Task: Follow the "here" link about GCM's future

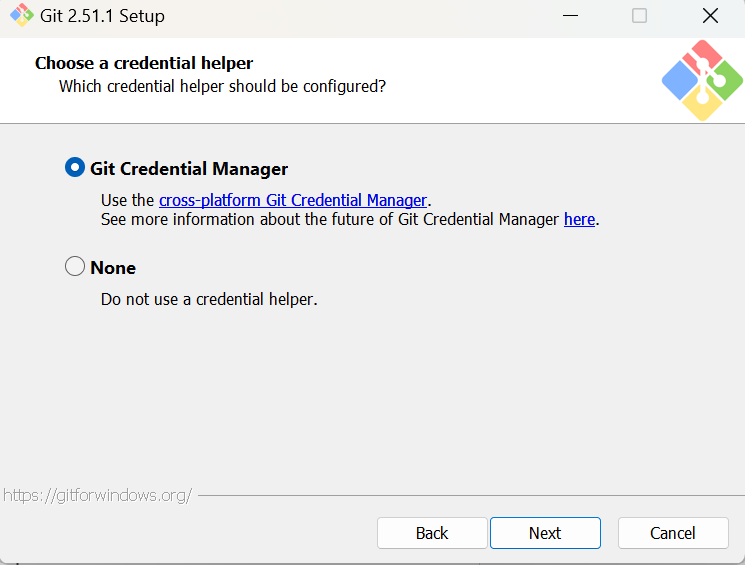Action: (x=579, y=220)
